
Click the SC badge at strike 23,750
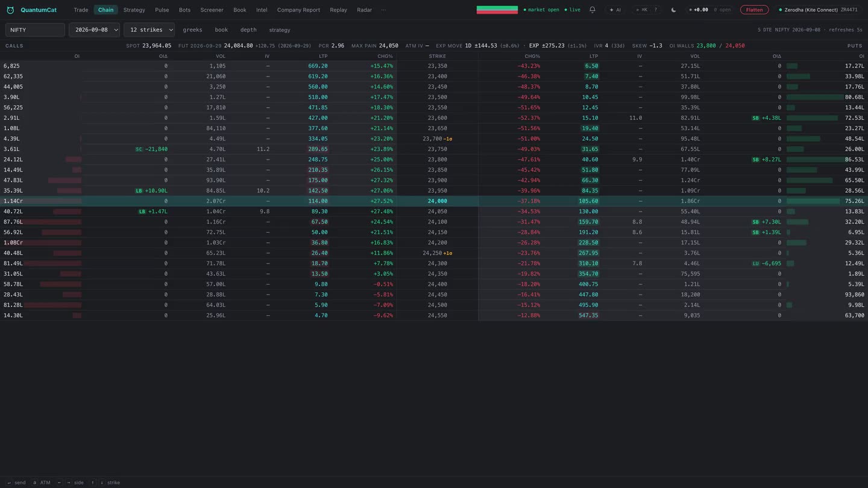click(139, 149)
